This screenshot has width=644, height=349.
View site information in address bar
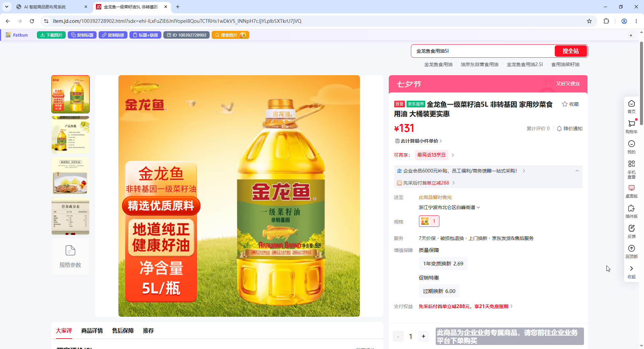(46, 21)
